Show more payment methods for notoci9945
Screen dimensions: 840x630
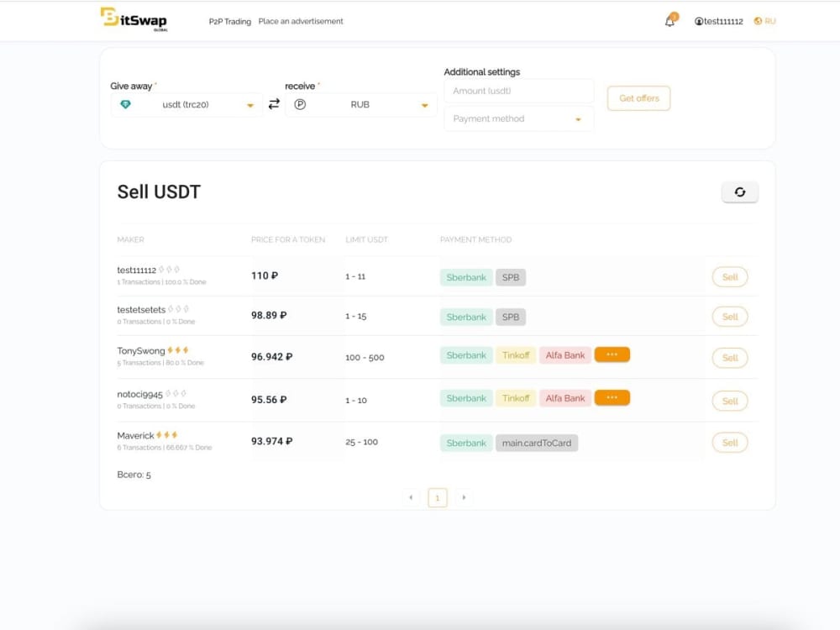tap(612, 397)
